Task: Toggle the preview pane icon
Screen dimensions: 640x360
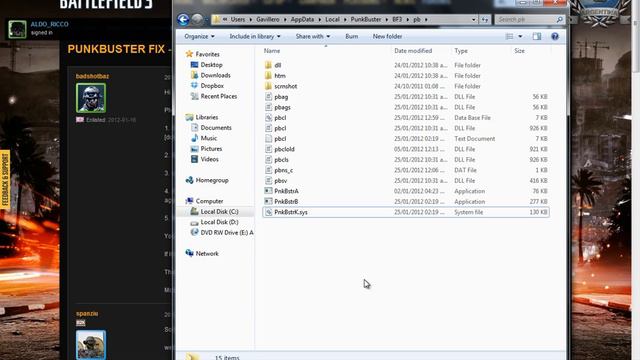Action: coord(537,36)
